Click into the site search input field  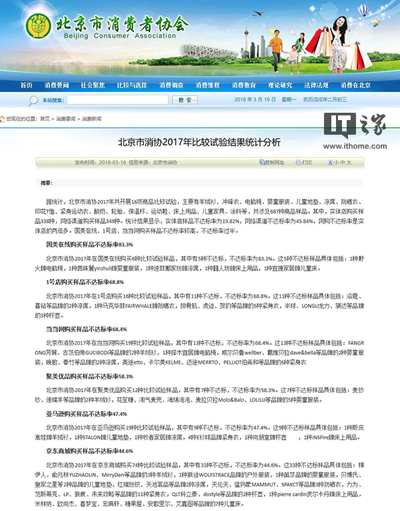tap(118, 100)
